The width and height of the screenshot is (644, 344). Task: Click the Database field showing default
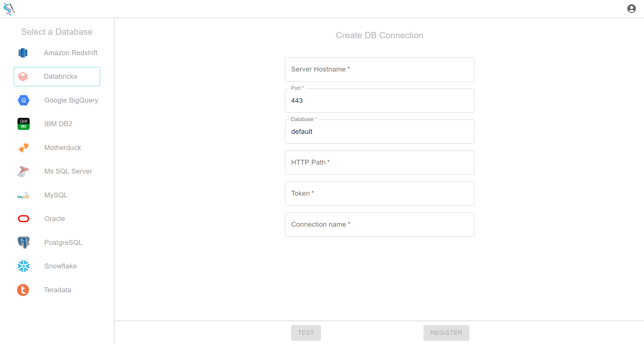pyautogui.click(x=379, y=132)
